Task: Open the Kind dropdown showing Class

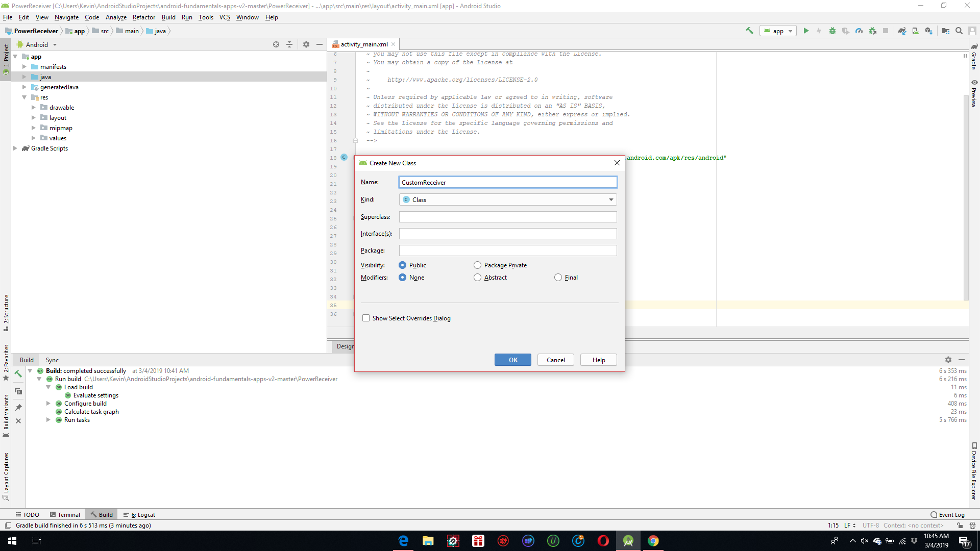Action: coord(508,199)
